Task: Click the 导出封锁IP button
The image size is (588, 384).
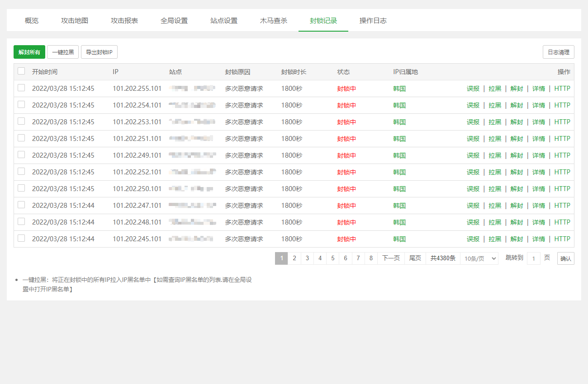Action: pos(99,52)
